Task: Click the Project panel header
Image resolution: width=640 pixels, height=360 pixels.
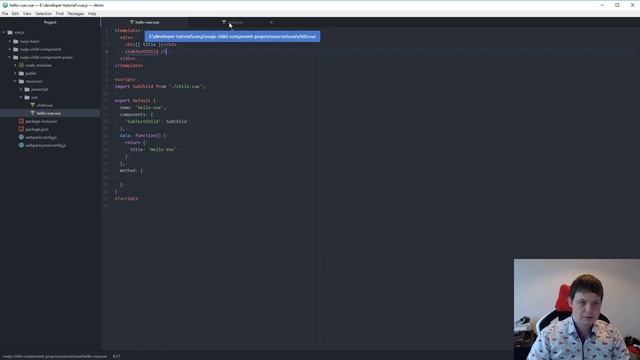Action: pyautogui.click(x=50, y=22)
